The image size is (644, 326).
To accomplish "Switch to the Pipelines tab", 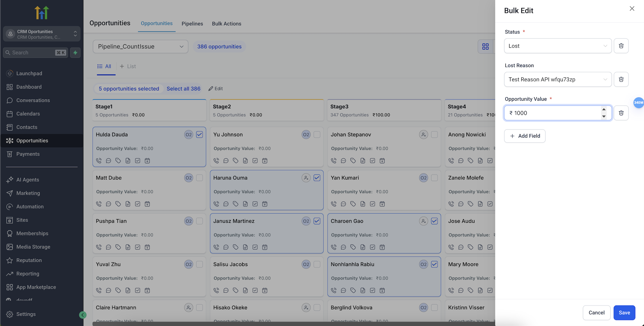I will [192, 24].
